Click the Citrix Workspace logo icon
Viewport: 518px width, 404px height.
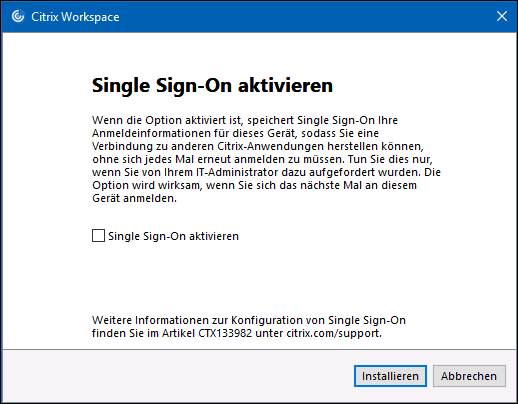point(18,16)
